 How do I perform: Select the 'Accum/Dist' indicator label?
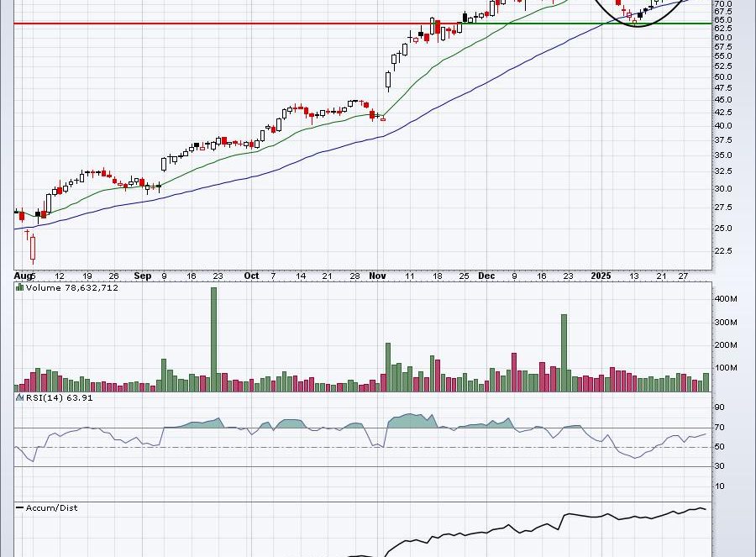pyautogui.click(x=51, y=507)
